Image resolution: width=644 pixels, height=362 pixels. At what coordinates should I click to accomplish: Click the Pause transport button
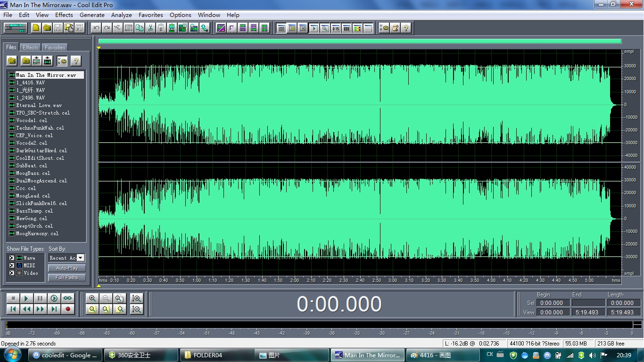pos(41,298)
